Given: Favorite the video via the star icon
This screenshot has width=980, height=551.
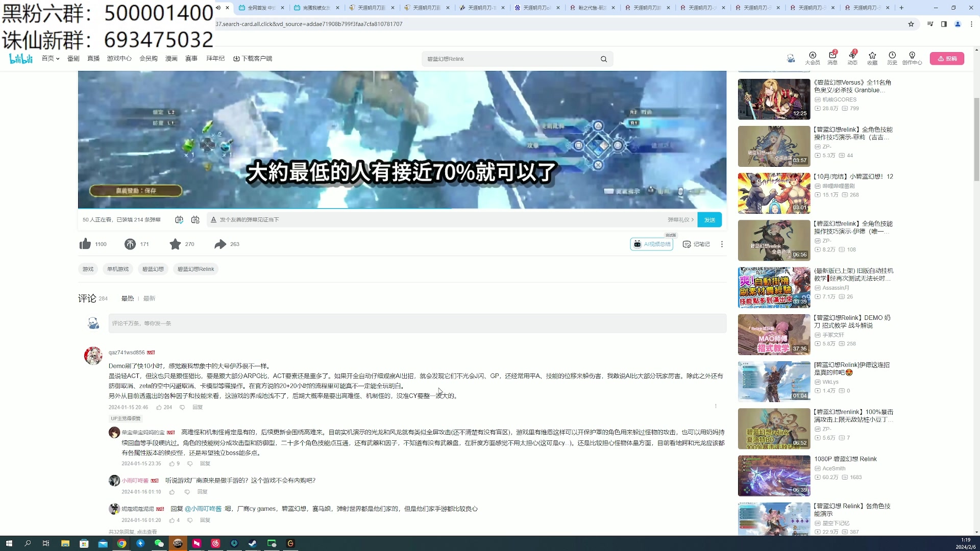Looking at the screenshot, I should click(175, 244).
